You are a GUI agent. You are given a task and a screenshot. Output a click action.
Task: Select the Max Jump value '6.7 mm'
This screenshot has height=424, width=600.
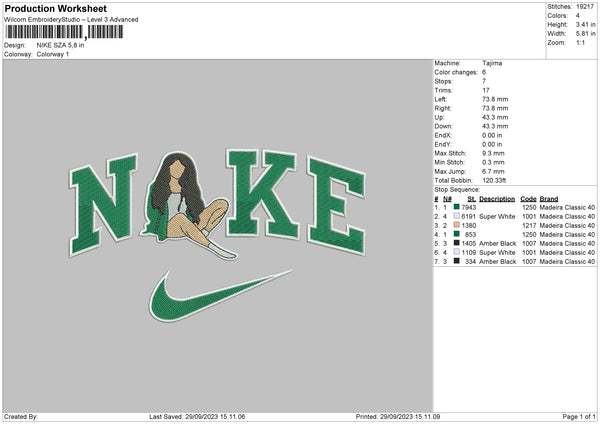pos(493,171)
